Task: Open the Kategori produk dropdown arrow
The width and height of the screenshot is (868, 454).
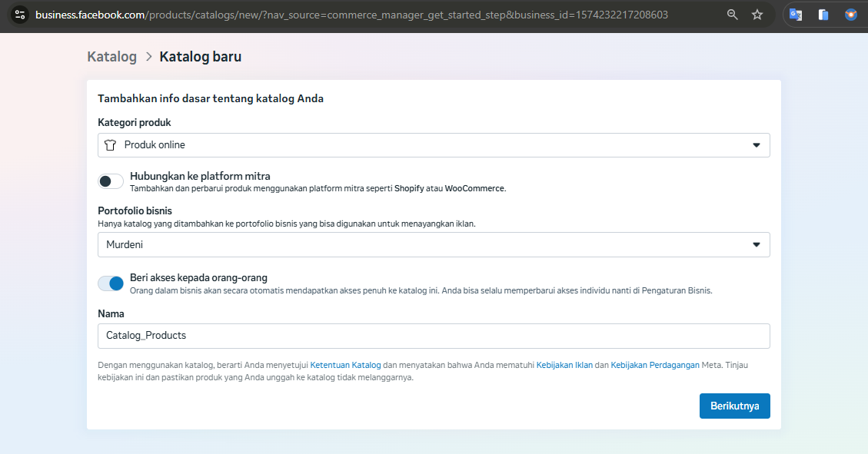Action: [756, 145]
